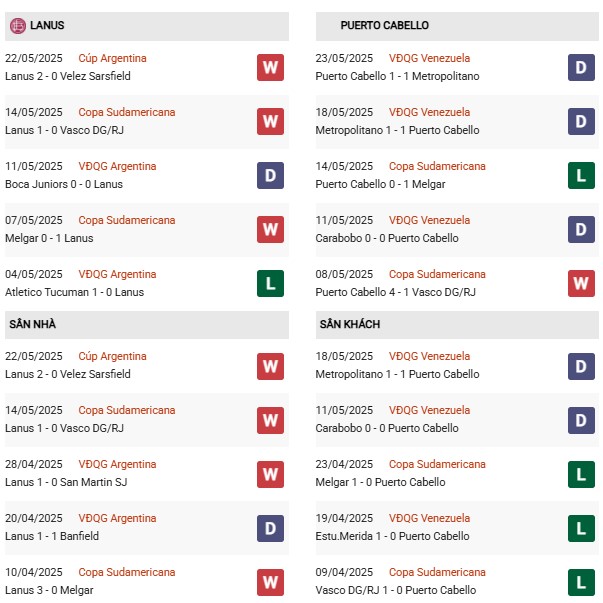Select the SÂN KHÁCH section header
The width and height of the screenshot is (603, 603).
350,324
